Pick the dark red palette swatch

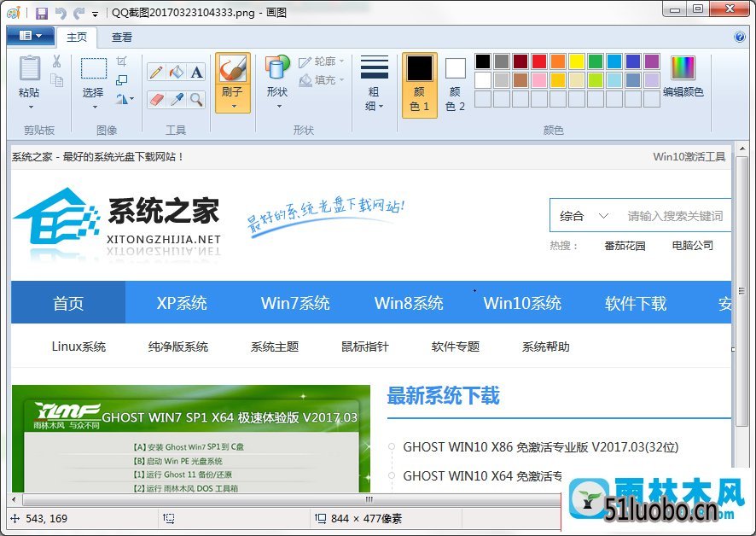[x=520, y=61]
